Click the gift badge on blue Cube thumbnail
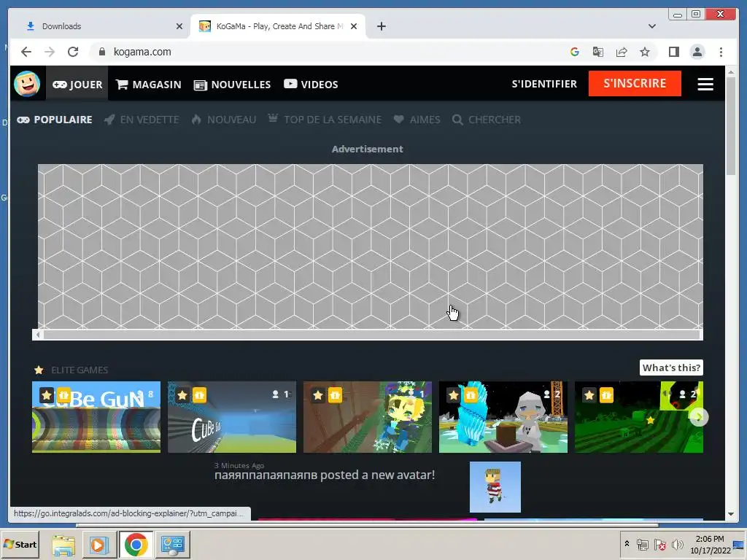The height and width of the screenshot is (560, 747). [x=199, y=394]
